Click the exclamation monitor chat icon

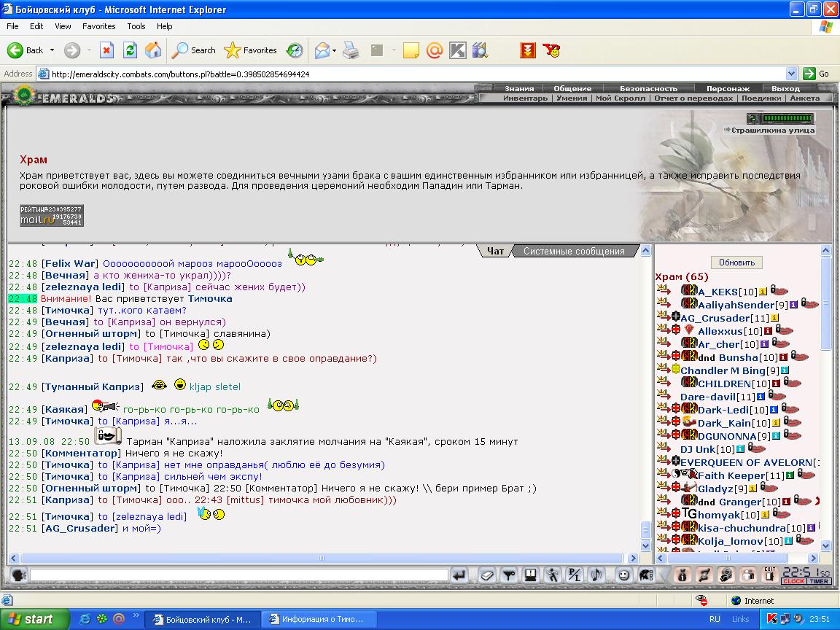tap(530, 575)
